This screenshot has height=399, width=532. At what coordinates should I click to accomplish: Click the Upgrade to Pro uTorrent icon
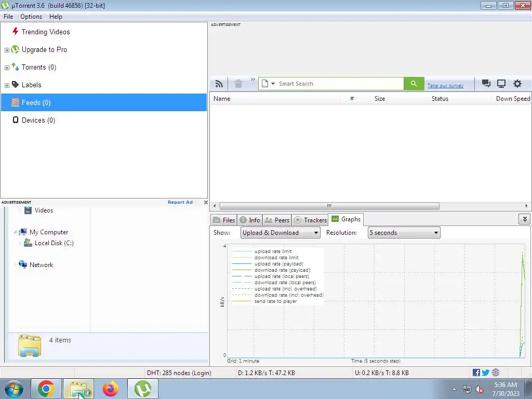(15, 49)
